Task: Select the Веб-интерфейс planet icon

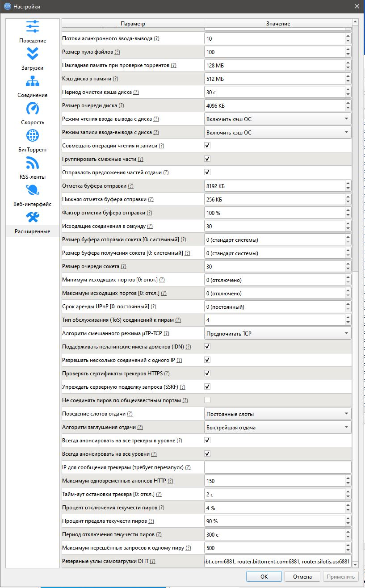Action: point(33,190)
